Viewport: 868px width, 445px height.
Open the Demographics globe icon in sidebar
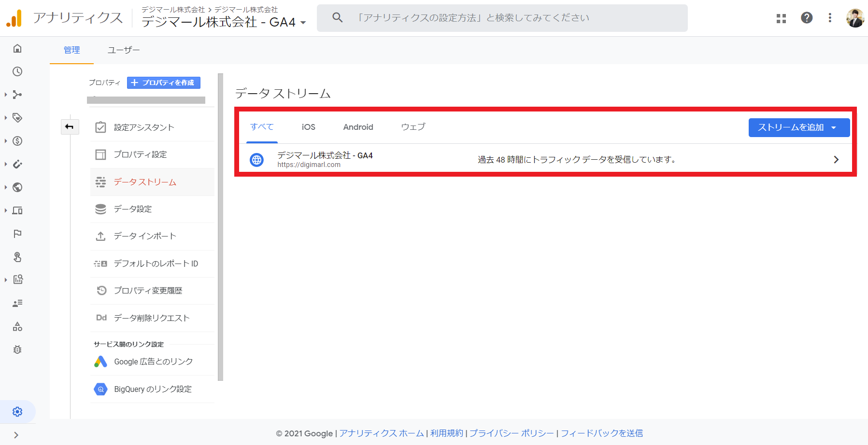[x=17, y=187]
